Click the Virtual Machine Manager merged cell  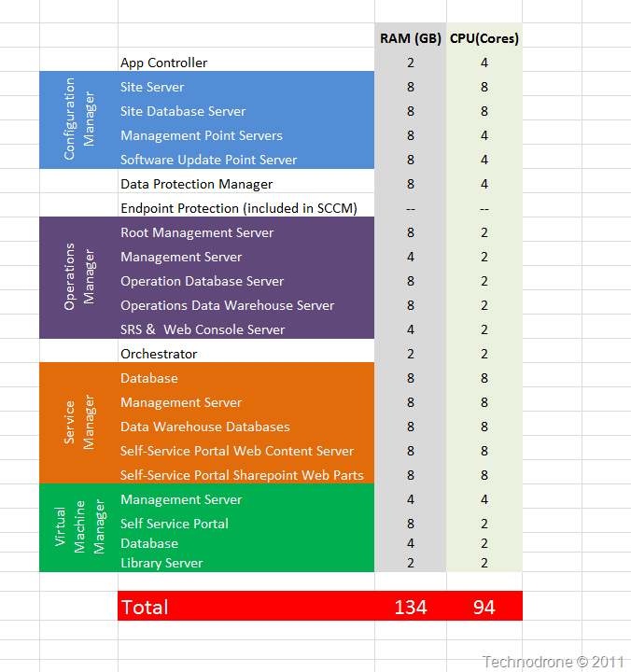click(x=78, y=528)
